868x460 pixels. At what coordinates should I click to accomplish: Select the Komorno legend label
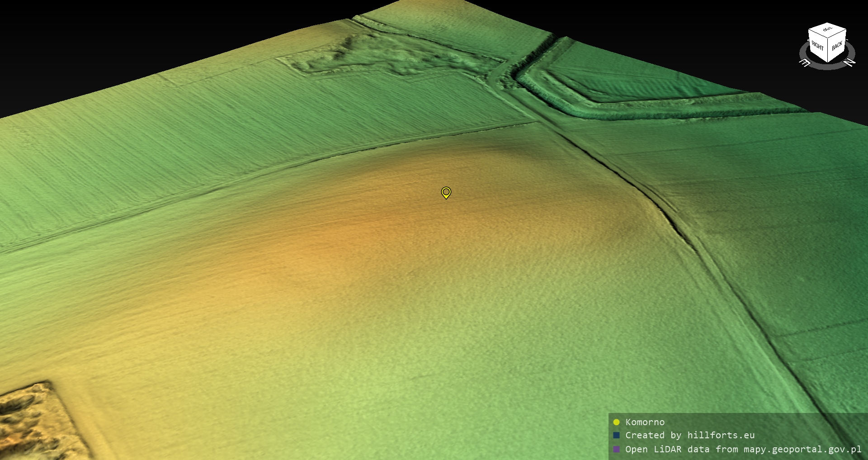(645, 422)
